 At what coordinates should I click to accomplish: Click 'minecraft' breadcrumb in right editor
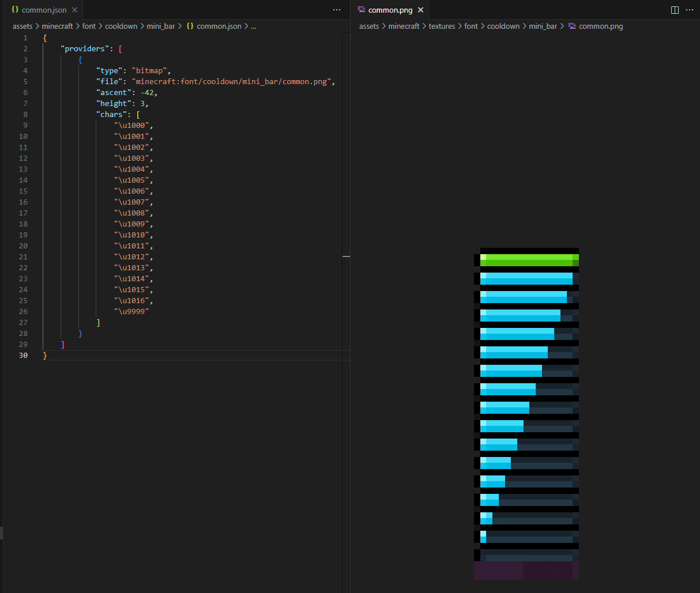(x=404, y=26)
